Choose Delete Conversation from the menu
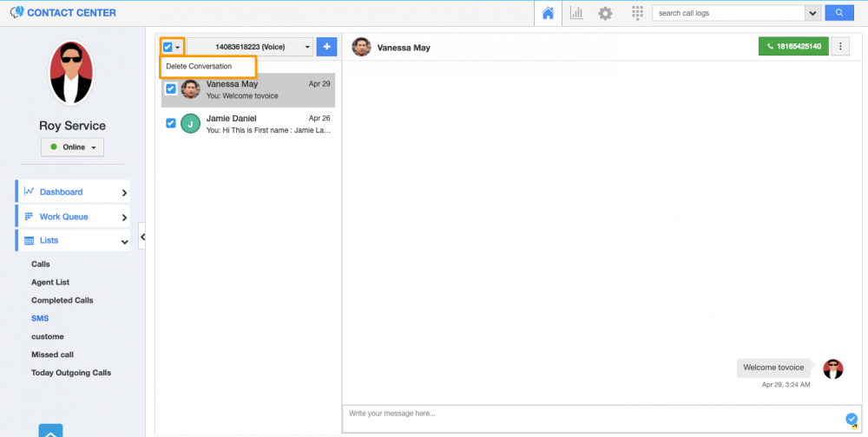868x437 pixels. tap(199, 66)
